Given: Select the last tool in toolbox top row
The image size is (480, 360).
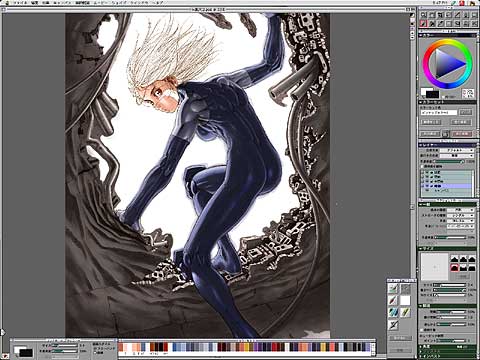Looking at the screenshot, I should 474,15.
